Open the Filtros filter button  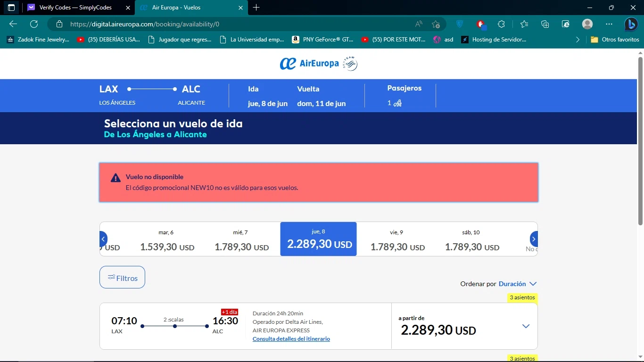pos(122,277)
